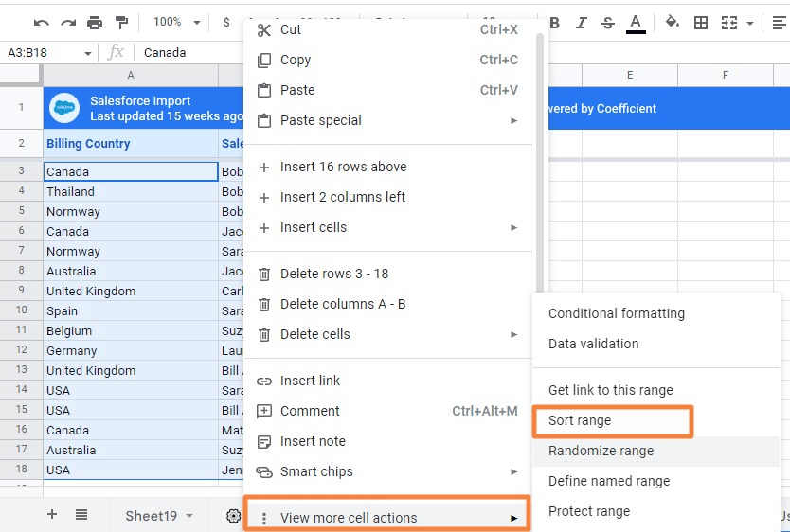
Task: Select the Thailand cell
Action: 131,192
